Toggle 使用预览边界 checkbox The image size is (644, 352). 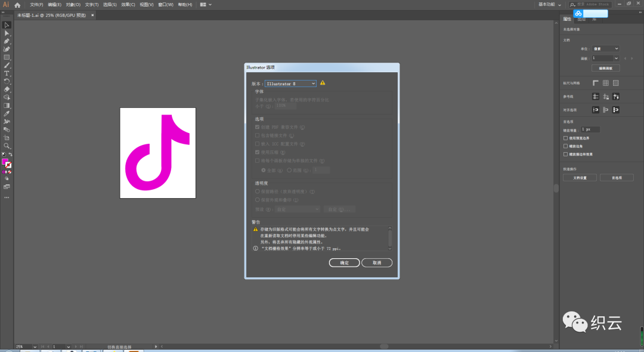565,138
